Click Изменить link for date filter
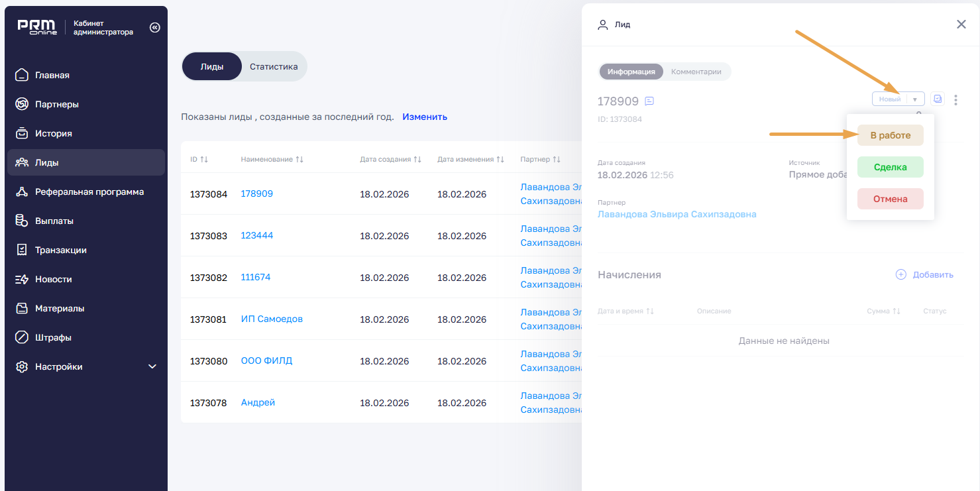Screen dimensions: 980x491 (x=424, y=117)
